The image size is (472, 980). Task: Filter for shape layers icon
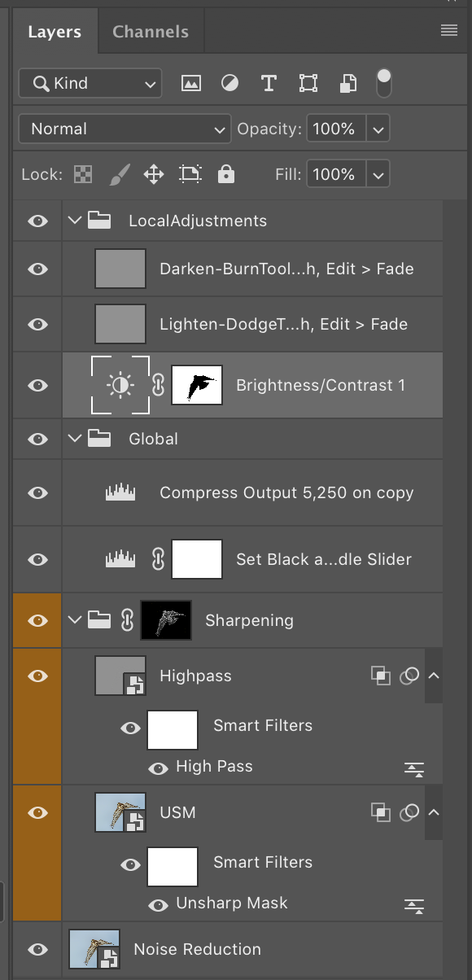tap(308, 83)
